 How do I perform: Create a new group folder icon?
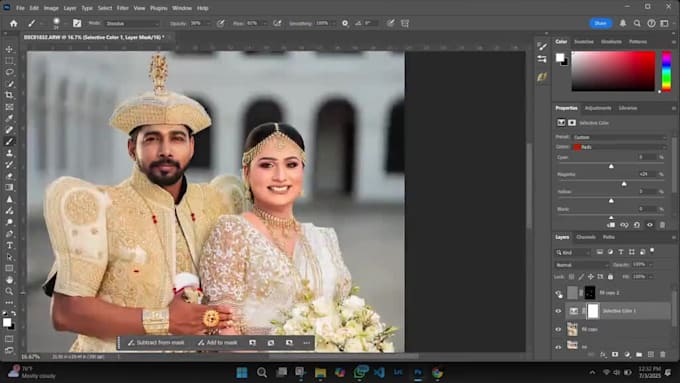[x=639, y=354]
